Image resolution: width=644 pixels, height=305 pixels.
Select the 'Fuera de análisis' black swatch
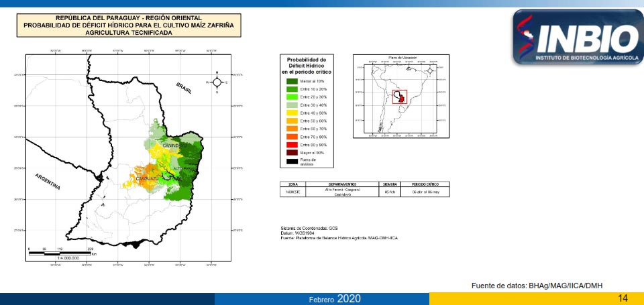(x=292, y=161)
